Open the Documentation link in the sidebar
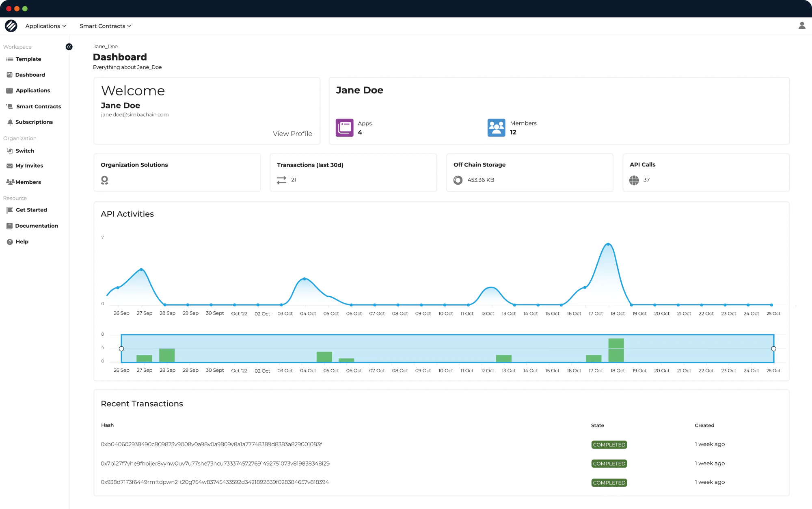 coord(37,226)
